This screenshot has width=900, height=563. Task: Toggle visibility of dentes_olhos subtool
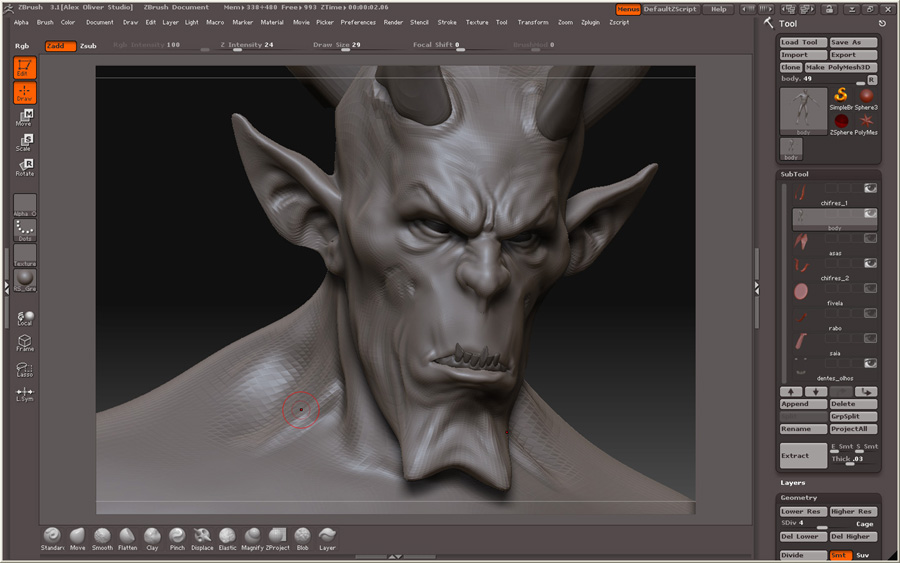click(x=871, y=363)
